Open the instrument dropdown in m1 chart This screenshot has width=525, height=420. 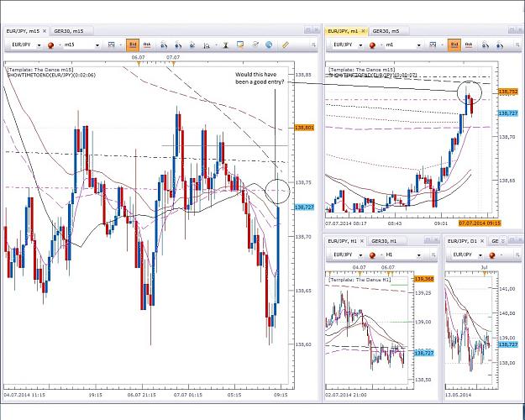tap(361, 45)
